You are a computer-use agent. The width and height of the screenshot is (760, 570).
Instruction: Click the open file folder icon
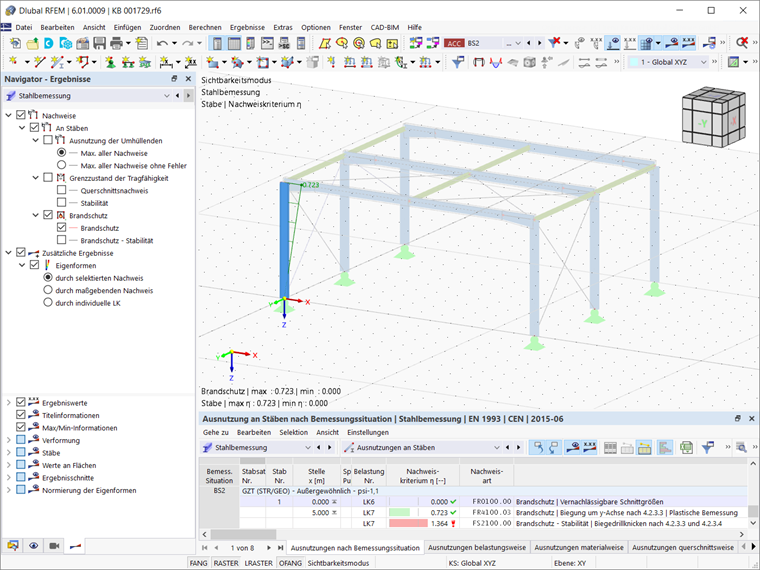coord(32,43)
